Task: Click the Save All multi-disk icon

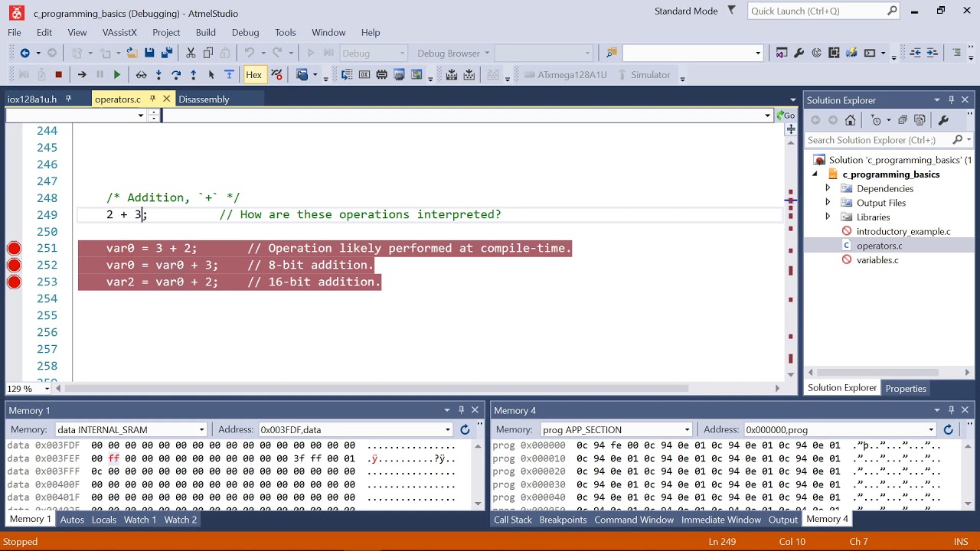Action: pyautogui.click(x=166, y=53)
